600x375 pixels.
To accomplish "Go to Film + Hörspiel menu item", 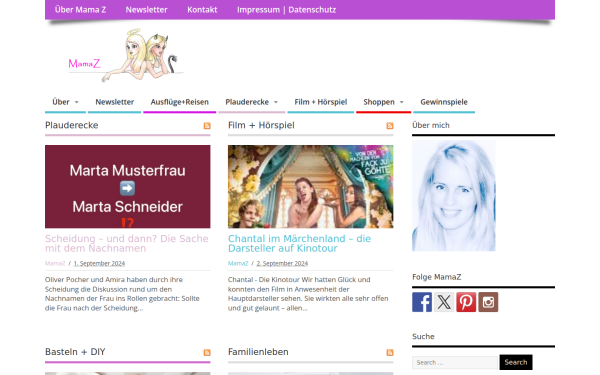I will point(321,102).
